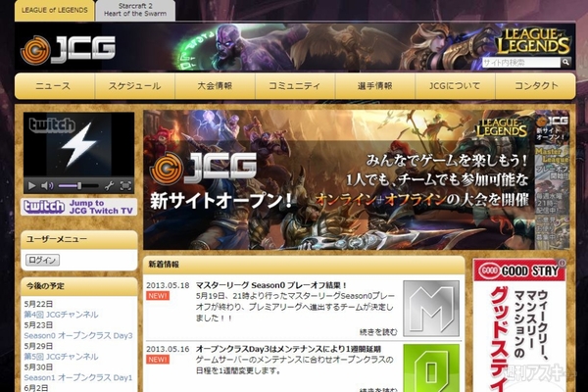Click the Jump to JCG Twitch TV banner
This screenshot has height=392, width=588.
click(78, 207)
